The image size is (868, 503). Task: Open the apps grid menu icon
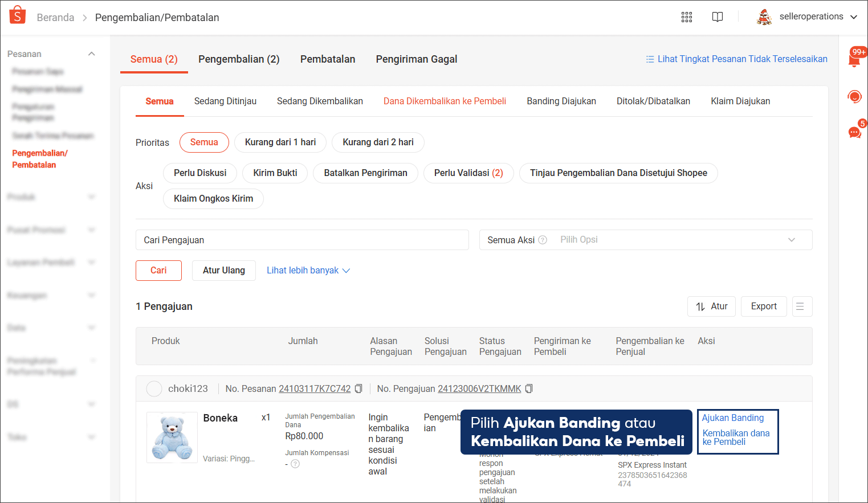[x=687, y=17]
